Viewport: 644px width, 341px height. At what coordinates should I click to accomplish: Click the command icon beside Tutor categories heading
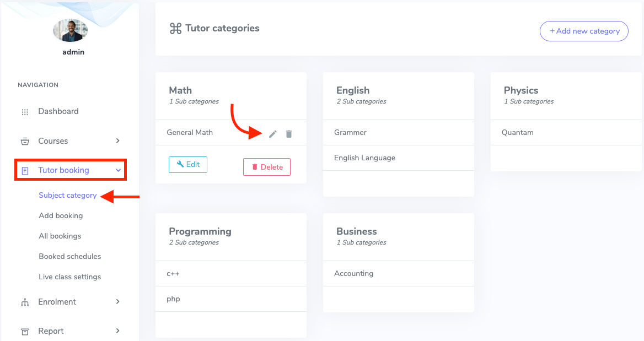(x=175, y=28)
